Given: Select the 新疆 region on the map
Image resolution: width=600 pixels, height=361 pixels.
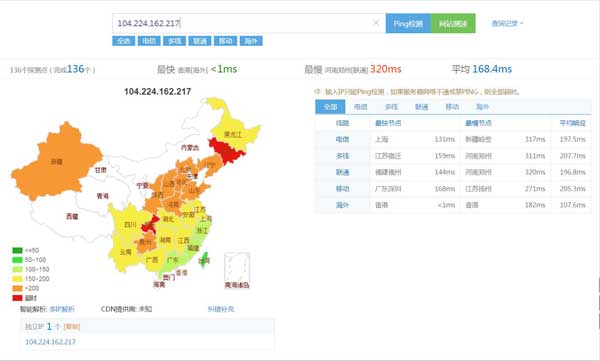Looking at the screenshot, I should pos(57,162).
